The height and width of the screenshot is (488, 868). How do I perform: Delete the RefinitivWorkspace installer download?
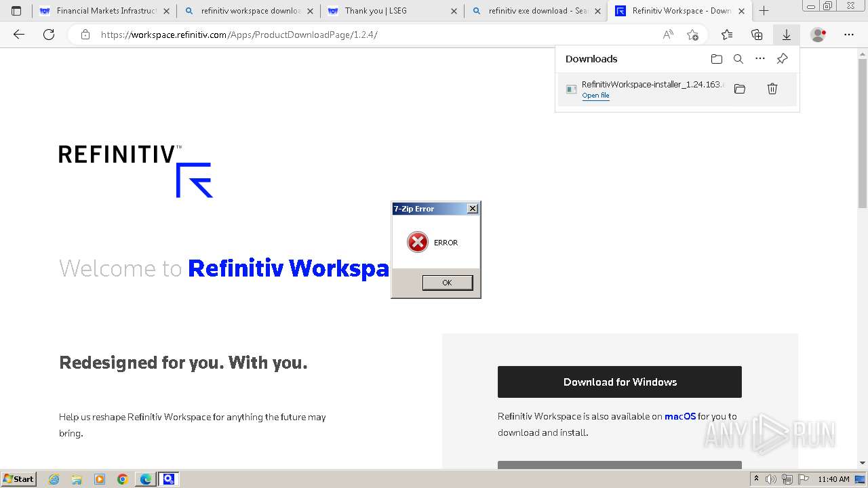pyautogui.click(x=772, y=89)
